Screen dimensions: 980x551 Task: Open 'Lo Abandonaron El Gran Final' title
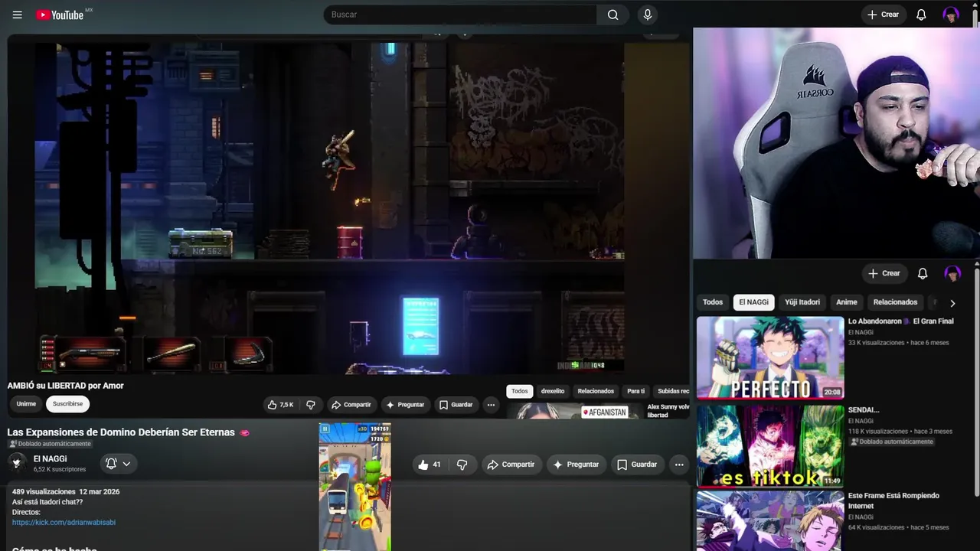(x=900, y=321)
